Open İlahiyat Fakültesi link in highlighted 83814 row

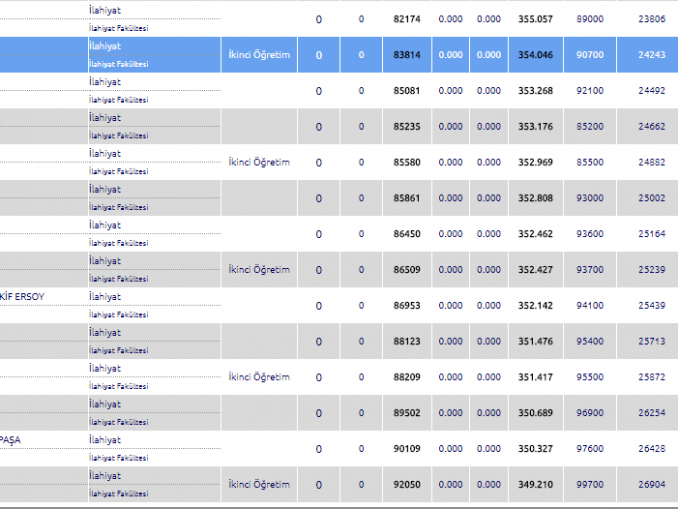118,64
